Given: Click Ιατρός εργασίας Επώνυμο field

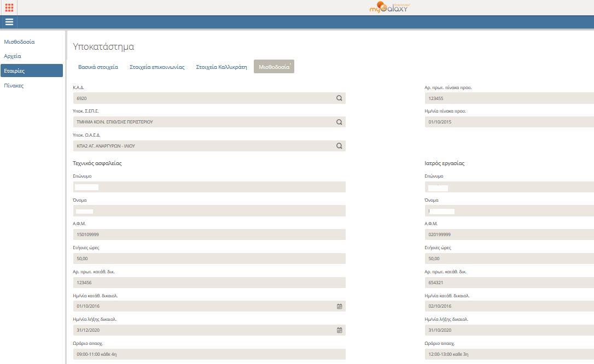Looking at the screenshot, I should pyautogui.click(x=509, y=187).
